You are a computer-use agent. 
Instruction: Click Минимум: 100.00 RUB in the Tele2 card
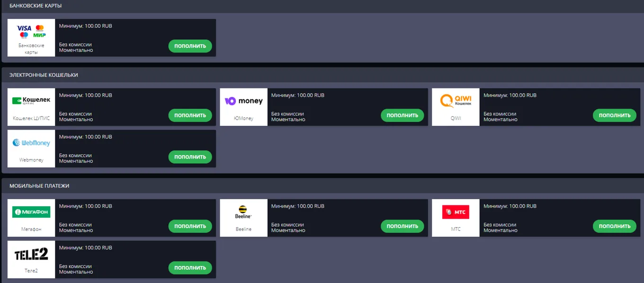85,248
